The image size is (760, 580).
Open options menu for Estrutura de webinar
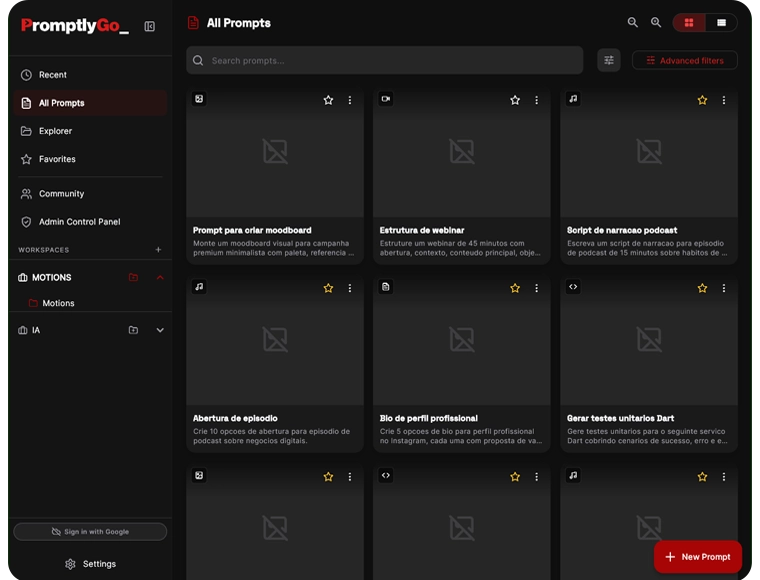tap(536, 100)
